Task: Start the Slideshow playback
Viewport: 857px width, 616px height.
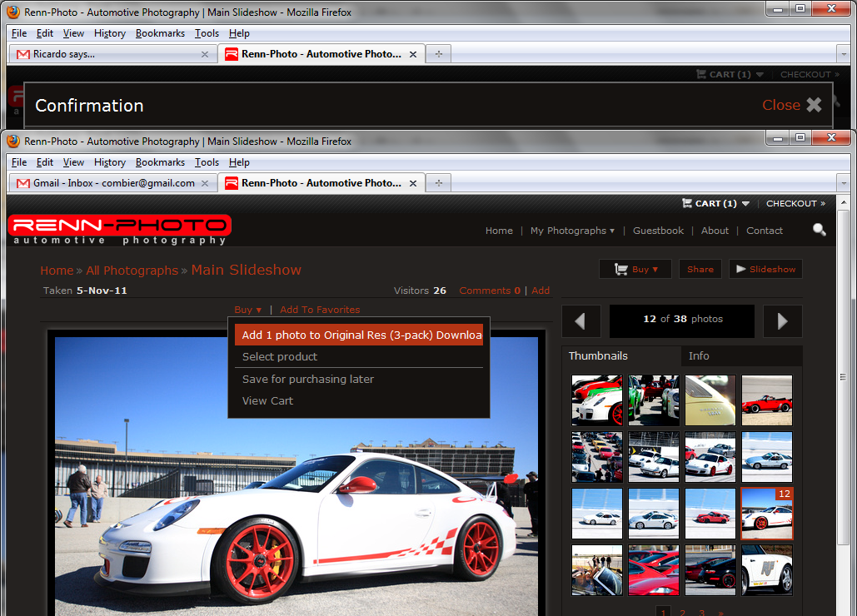Action: tap(765, 269)
